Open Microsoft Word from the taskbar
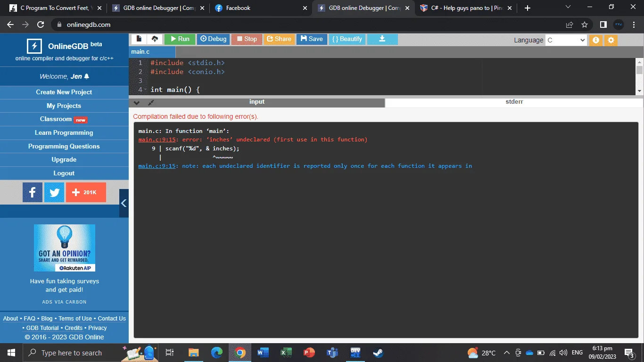The image size is (644, 362). click(x=263, y=353)
